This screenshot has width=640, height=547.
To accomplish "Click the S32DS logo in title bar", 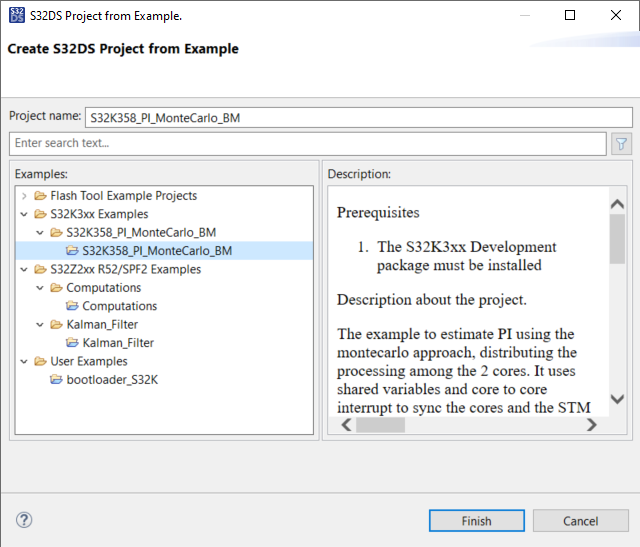I will [14, 15].
